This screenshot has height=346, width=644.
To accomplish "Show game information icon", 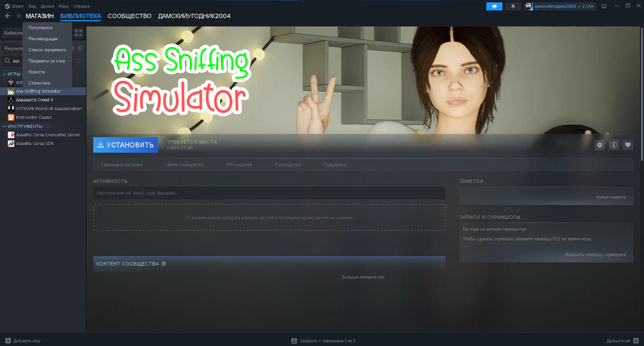I will click(x=614, y=145).
